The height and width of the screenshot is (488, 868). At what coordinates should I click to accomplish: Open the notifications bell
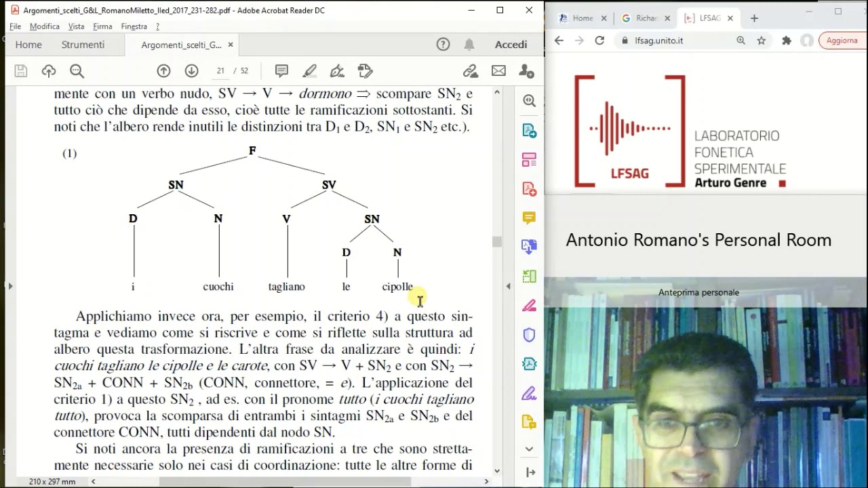pos(469,45)
